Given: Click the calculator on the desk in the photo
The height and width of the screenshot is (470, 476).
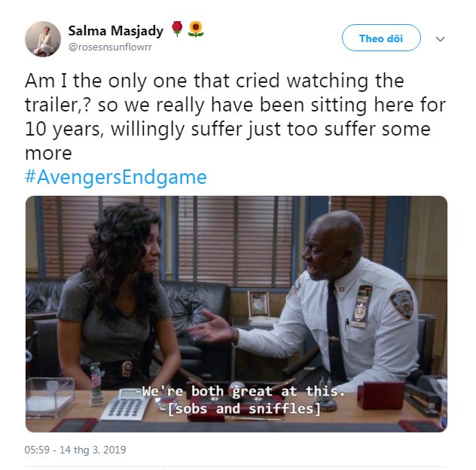Looking at the screenshot, I should pyautogui.click(x=125, y=404).
